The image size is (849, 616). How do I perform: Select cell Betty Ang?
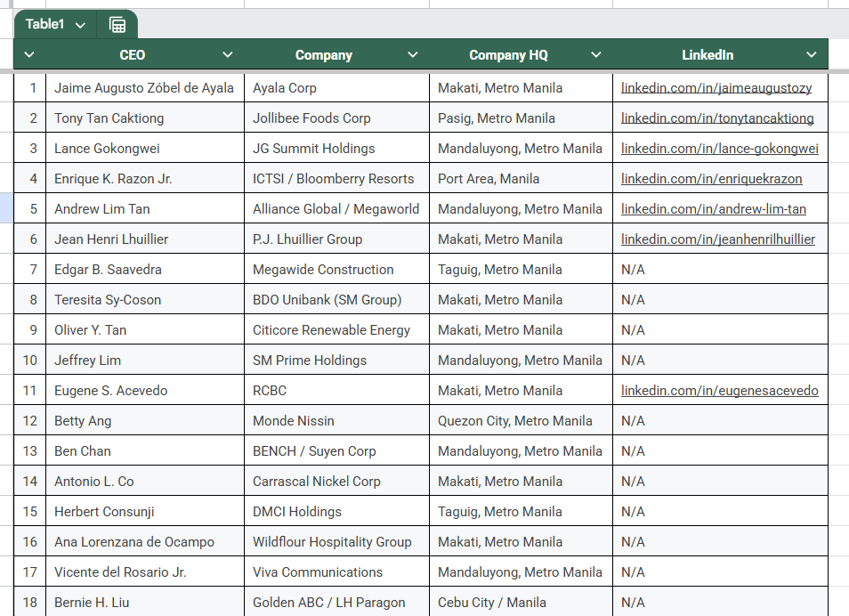click(x=145, y=421)
